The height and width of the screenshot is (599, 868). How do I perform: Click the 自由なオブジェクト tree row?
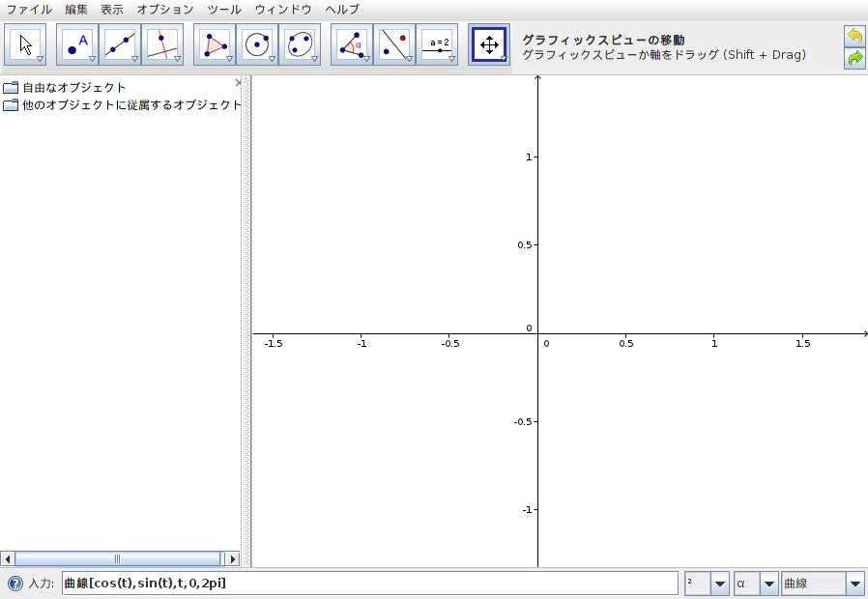64,87
